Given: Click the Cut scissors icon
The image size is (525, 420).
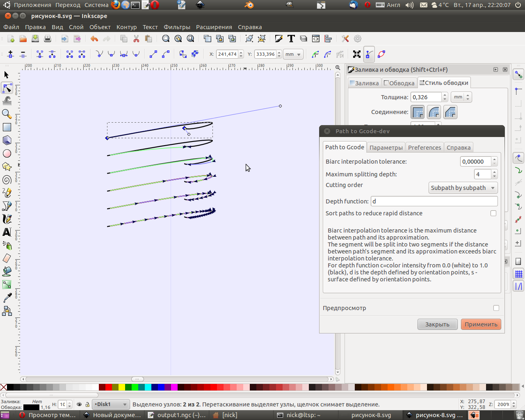Looking at the screenshot, I should [136, 39].
